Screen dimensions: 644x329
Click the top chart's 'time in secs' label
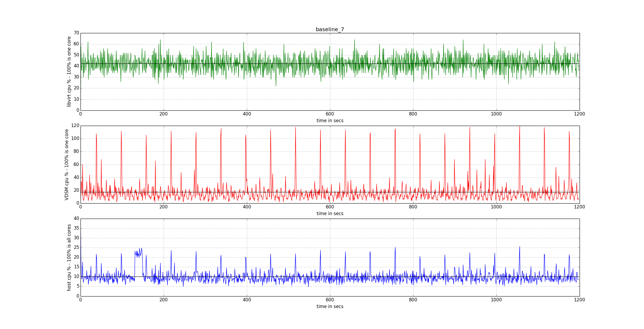pyautogui.click(x=330, y=121)
